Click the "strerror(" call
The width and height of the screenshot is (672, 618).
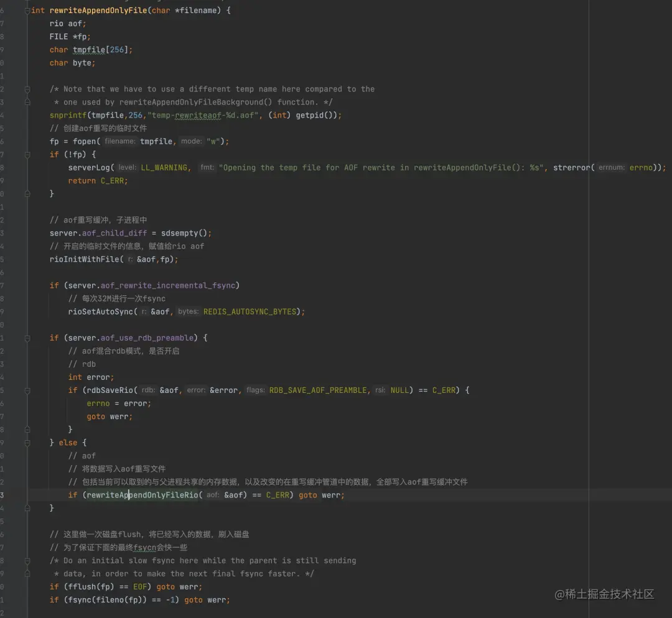pyautogui.click(x=574, y=167)
